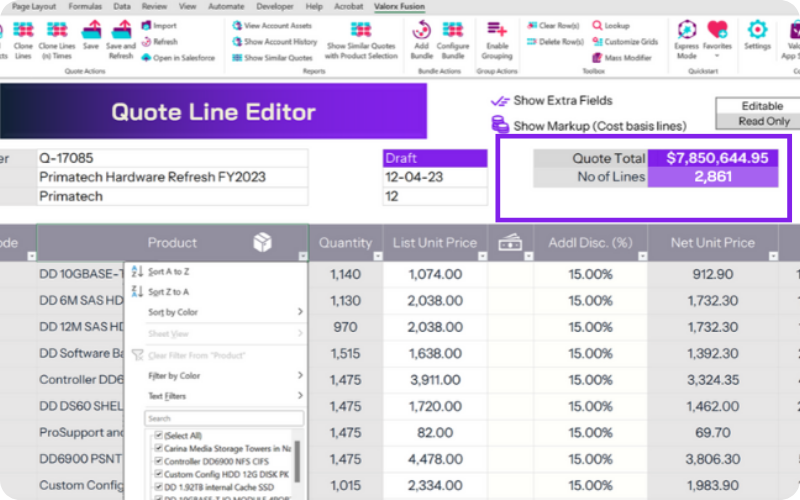800x500 pixels.
Task: Click Customize Grids in the Toolbox
Action: click(625, 42)
